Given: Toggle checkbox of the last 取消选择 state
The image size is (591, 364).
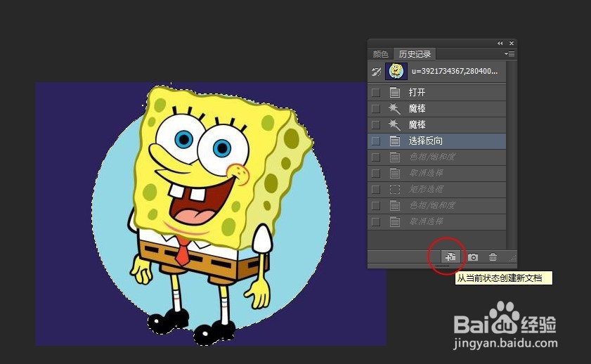Looking at the screenshot, I should click(376, 221).
